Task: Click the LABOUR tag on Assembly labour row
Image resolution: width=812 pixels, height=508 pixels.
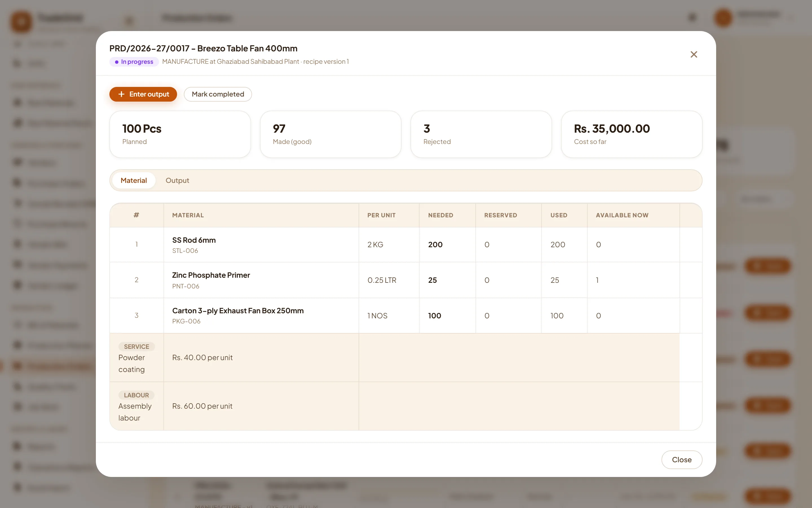Action: (x=136, y=395)
